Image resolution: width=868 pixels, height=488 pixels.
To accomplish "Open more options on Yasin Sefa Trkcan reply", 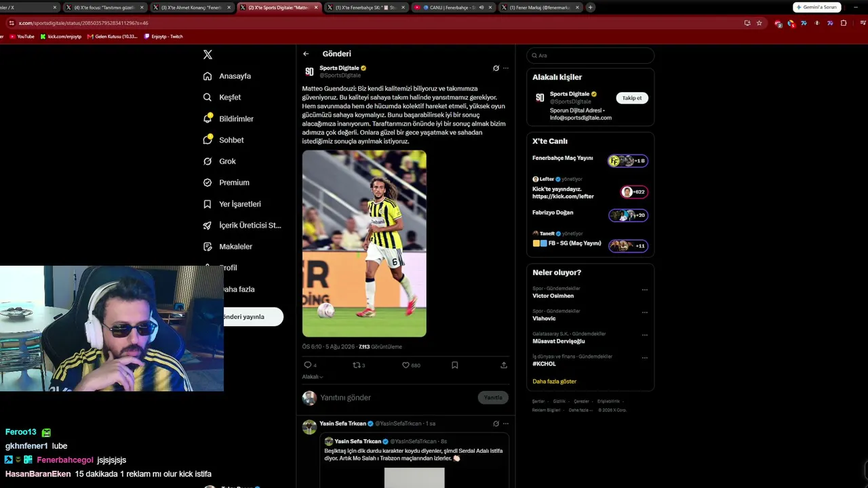I will coord(506,424).
